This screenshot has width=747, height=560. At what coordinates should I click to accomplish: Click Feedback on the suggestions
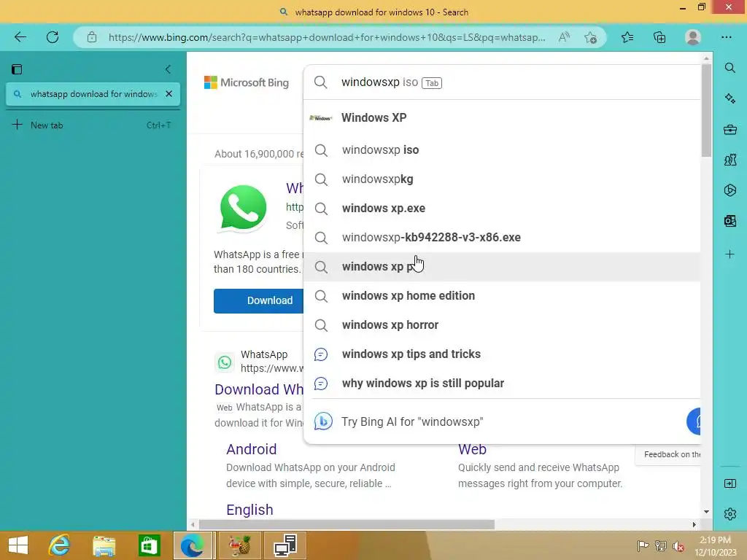pos(668,454)
